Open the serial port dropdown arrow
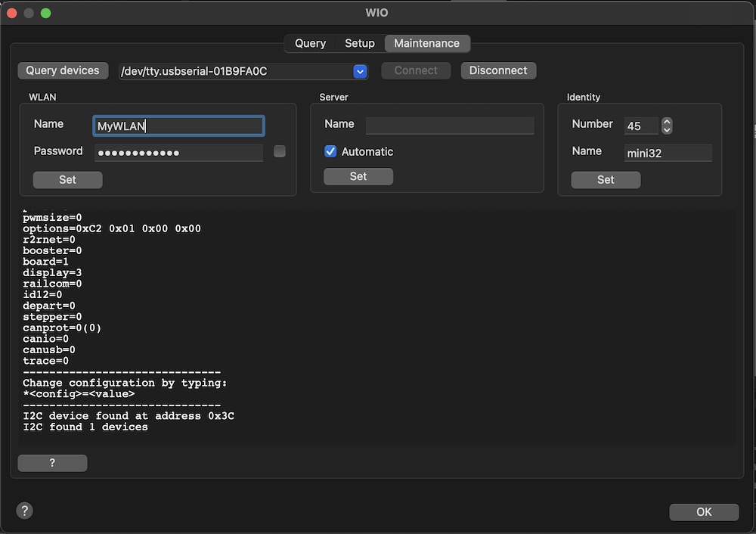The height and width of the screenshot is (534, 756). (360, 71)
